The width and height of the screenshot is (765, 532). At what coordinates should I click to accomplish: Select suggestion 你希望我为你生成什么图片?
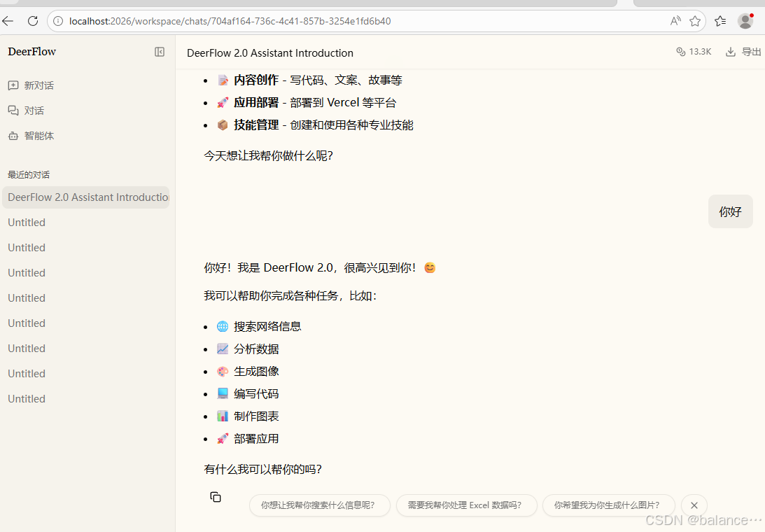pyautogui.click(x=608, y=505)
